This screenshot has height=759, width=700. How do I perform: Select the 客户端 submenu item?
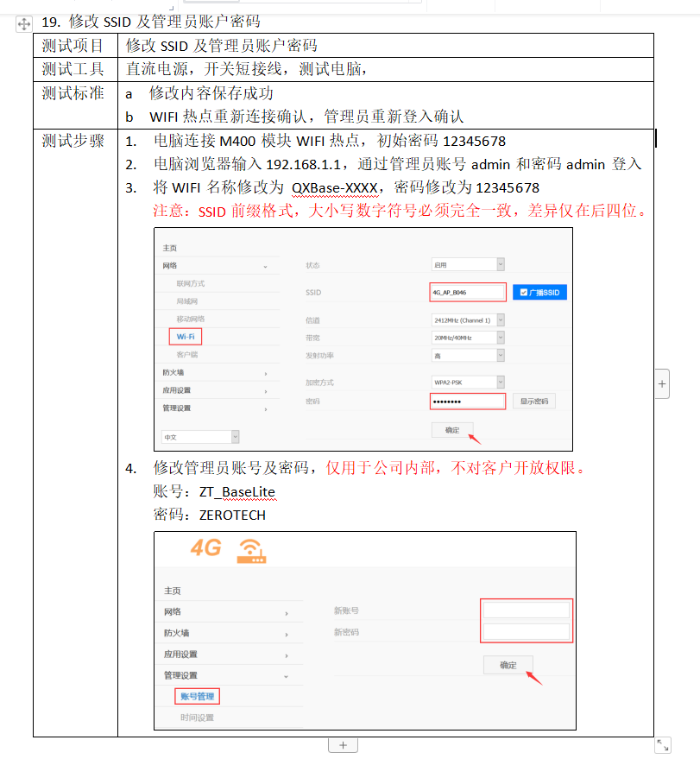pos(187,354)
